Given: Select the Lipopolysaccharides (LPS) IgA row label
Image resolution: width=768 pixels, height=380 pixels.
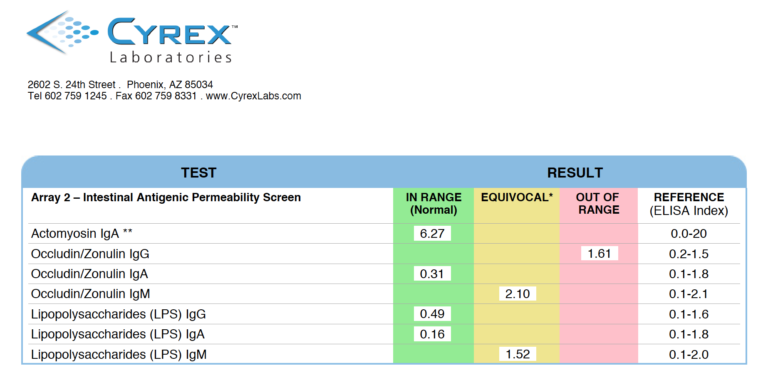Looking at the screenshot, I should click(118, 334).
